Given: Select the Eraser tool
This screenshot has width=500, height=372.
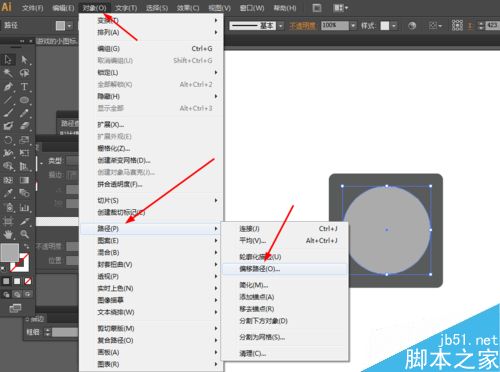Looking at the screenshot, I should (24, 126).
